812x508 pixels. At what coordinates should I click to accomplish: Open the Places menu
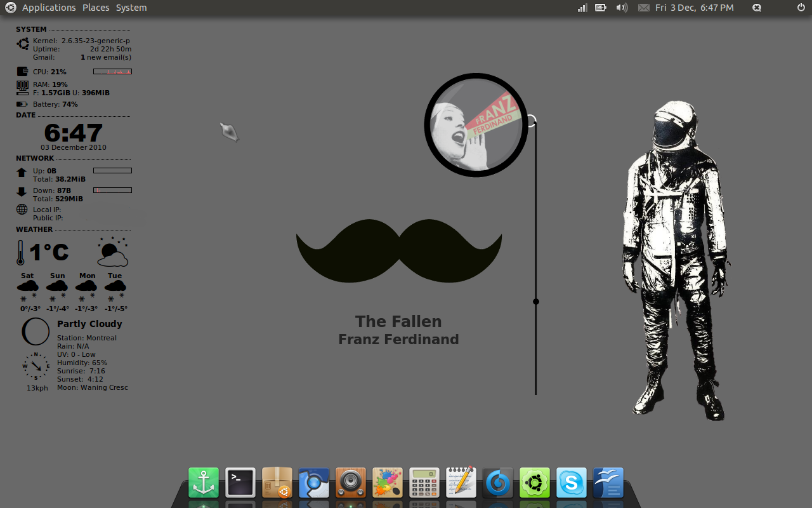click(96, 8)
